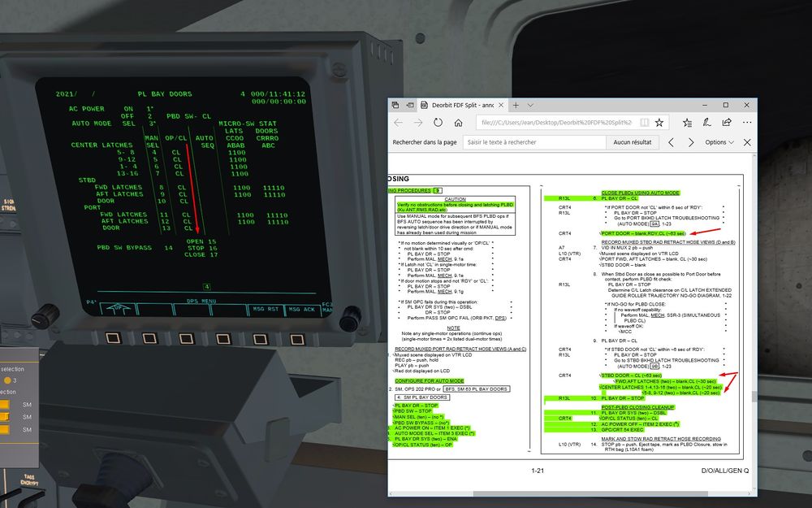This screenshot has width=812, height=508.
Task: Click the left knob of the display unit
Action: click(x=45, y=315)
